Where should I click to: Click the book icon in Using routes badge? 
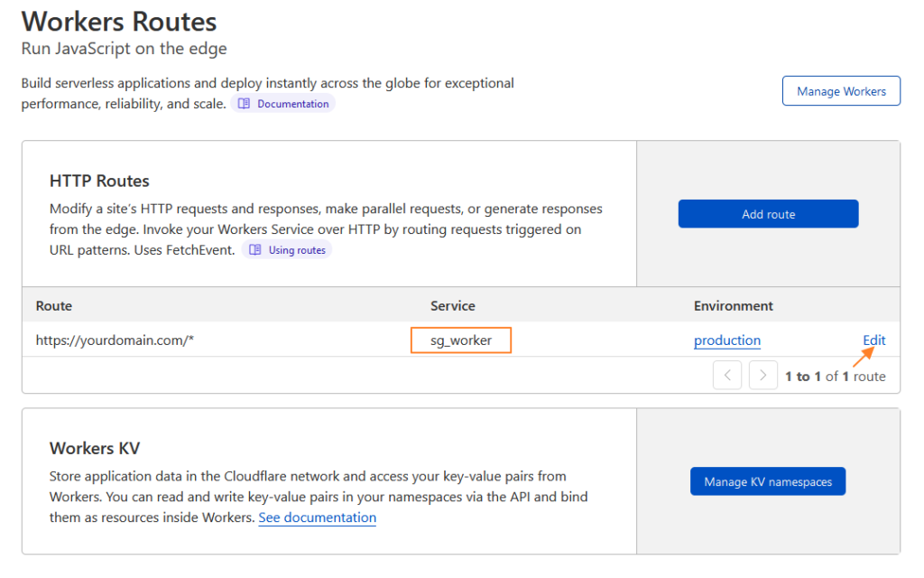(x=255, y=250)
